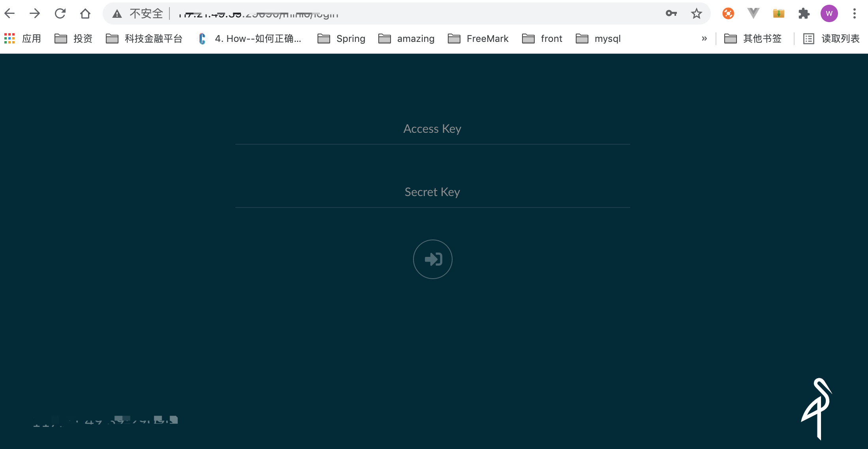Bookmark this page with the star
This screenshot has height=449, width=868.
tap(696, 14)
